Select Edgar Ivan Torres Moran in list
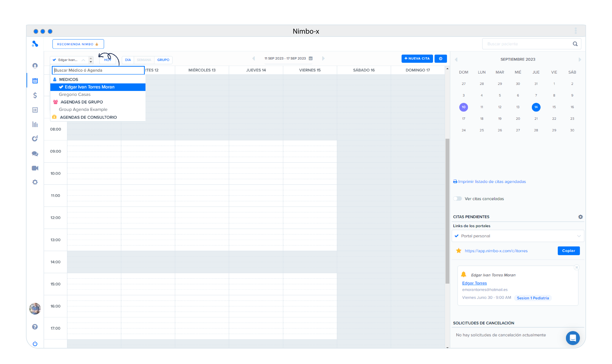Image resolution: width=612 pixels, height=364 pixels. pyautogui.click(x=98, y=87)
